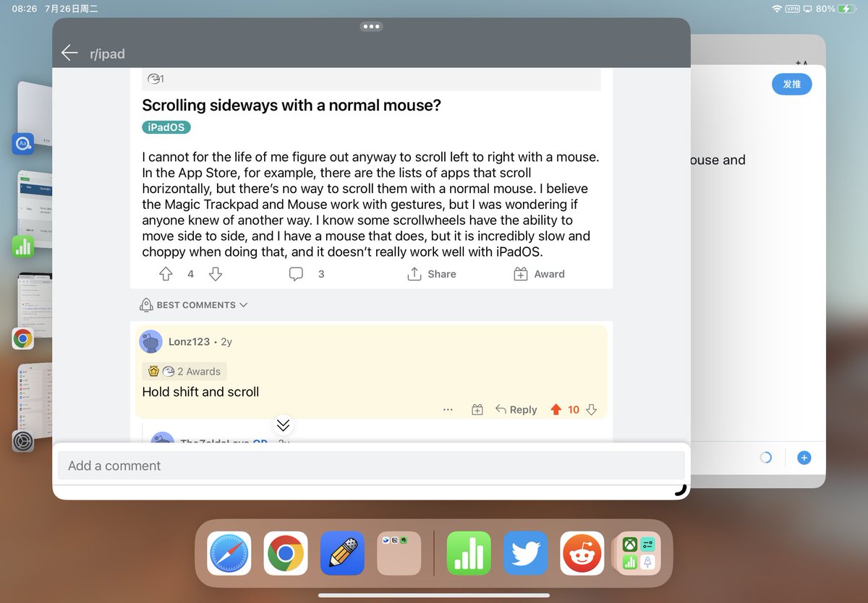Grab the Reddit window corner resize handle
Viewport: 868px width, 603px height.
click(x=680, y=489)
